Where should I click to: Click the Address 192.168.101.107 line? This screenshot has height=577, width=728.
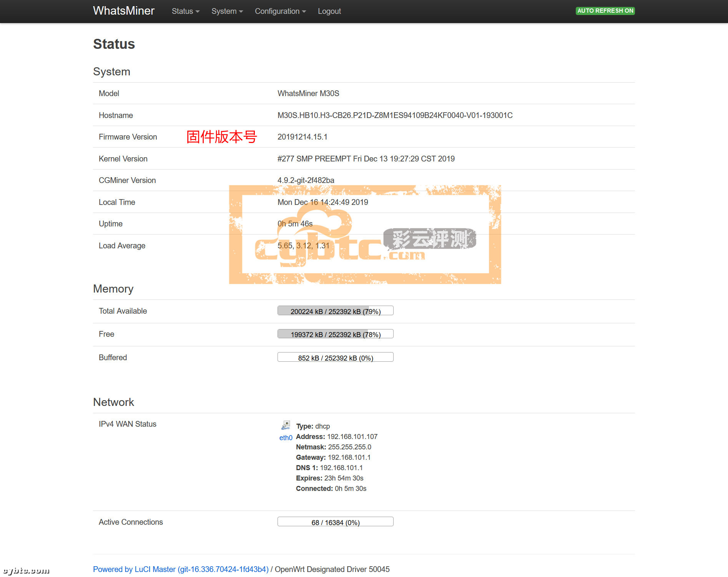337,437
